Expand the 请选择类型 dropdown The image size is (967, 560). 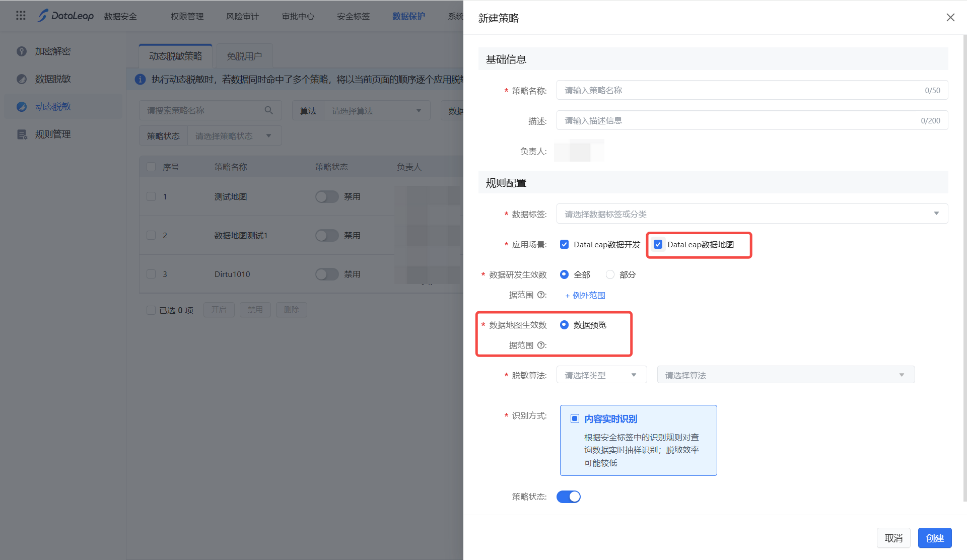[601, 375]
